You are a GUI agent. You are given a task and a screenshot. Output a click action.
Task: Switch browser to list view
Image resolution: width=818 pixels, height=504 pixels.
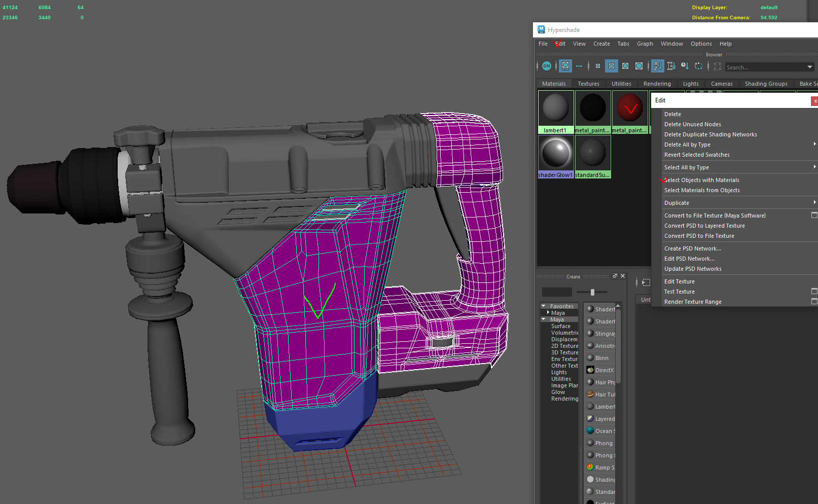pos(579,66)
